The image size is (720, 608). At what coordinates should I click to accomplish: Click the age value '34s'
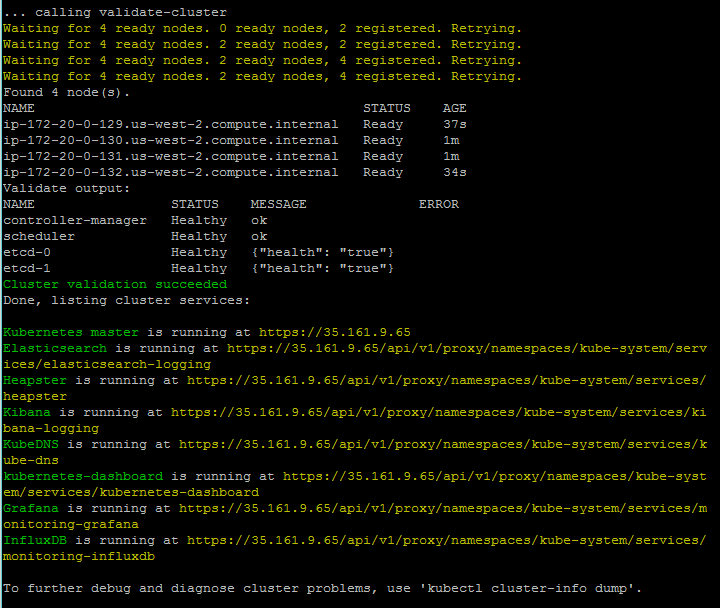(x=455, y=173)
